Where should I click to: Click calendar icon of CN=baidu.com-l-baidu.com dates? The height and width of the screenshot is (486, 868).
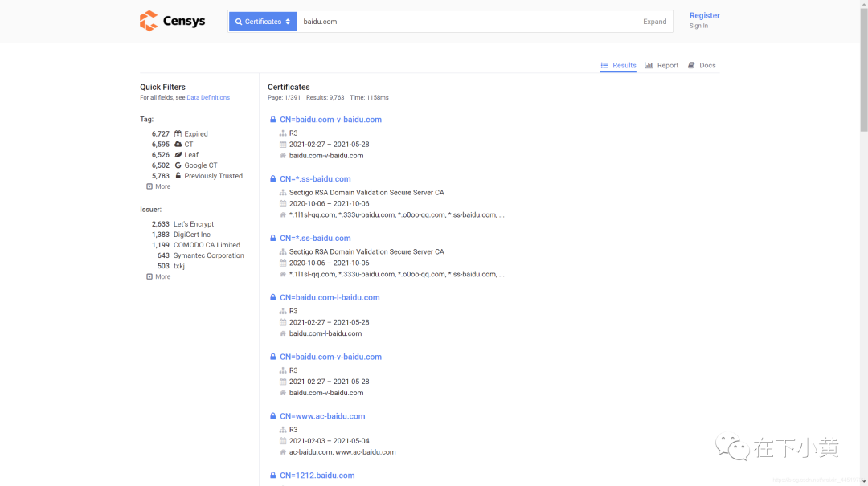click(283, 322)
